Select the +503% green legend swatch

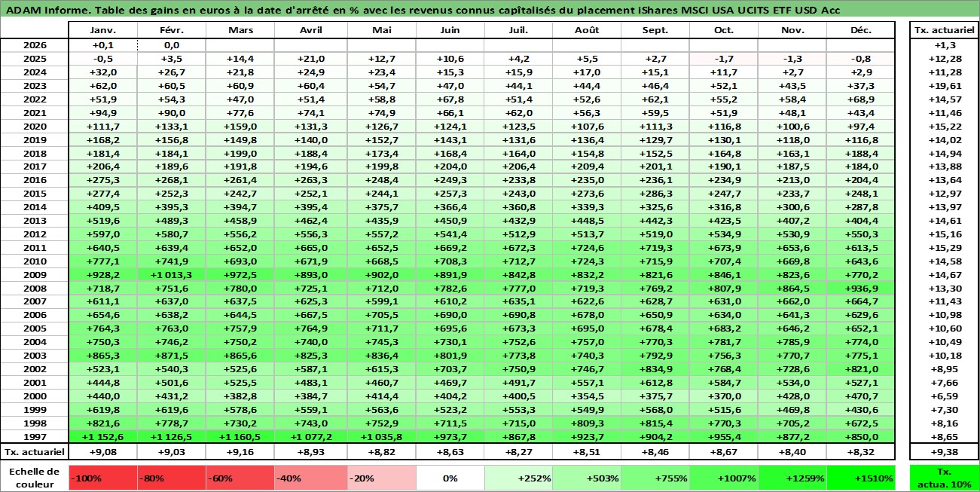tap(587, 478)
